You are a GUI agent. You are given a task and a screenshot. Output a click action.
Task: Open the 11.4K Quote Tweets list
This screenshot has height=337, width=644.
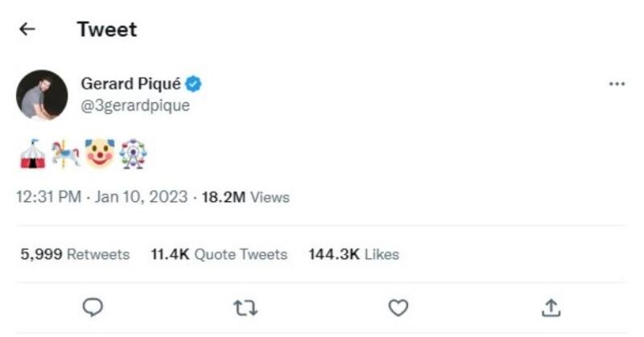pyautogui.click(x=218, y=255)
